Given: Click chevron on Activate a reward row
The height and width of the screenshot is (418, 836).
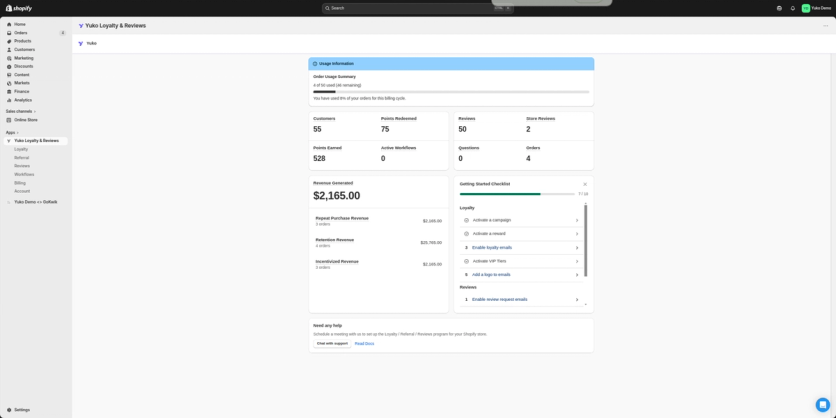Looking at the screenshot, I should [x=577, y=234].
